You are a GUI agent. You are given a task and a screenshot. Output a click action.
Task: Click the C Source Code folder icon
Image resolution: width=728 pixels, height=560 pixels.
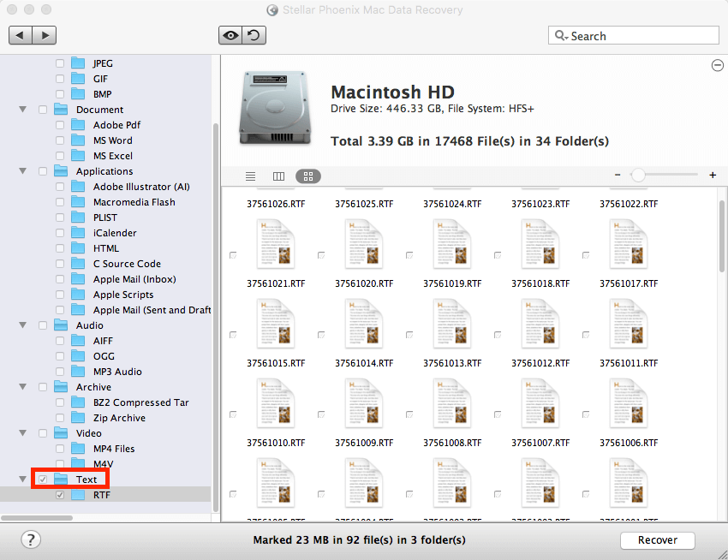click(x=78, y=263)
